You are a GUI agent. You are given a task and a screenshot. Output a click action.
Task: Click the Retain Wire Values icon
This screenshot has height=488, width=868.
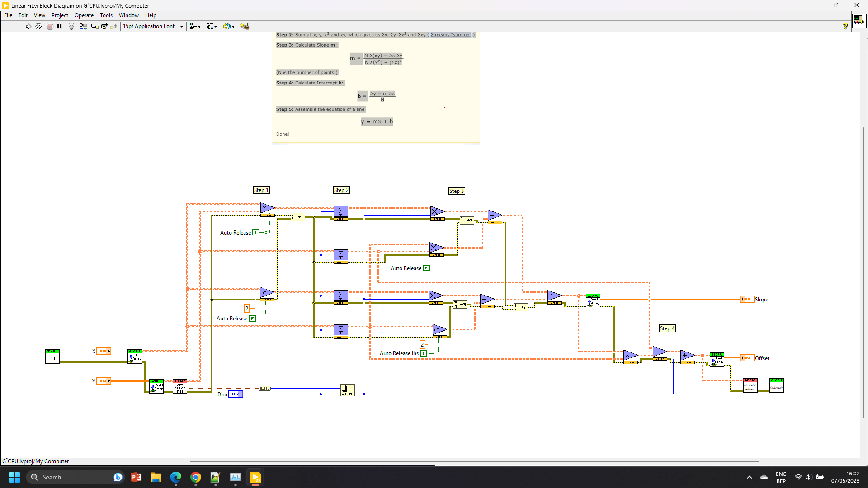(x=83, y=27)
